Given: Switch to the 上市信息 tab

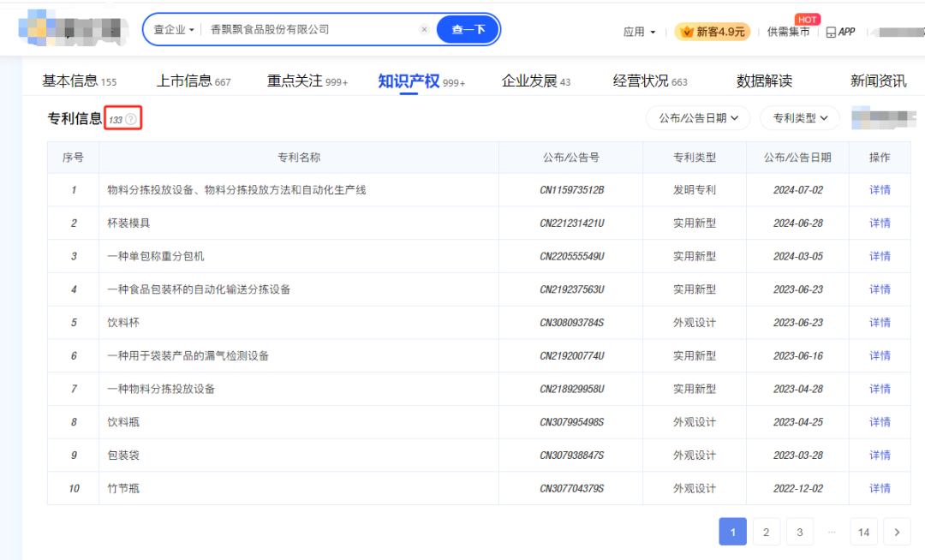Looking at the screenshot, I should (193, 81).
